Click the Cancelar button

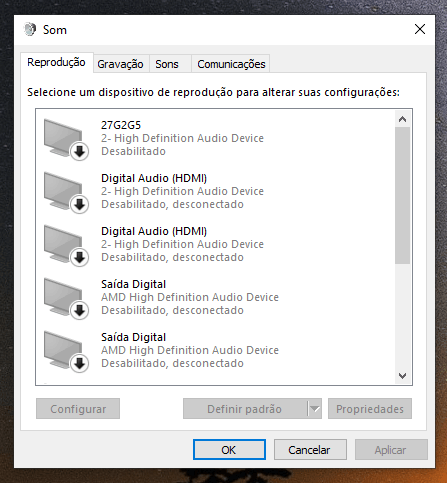(310, 450)
